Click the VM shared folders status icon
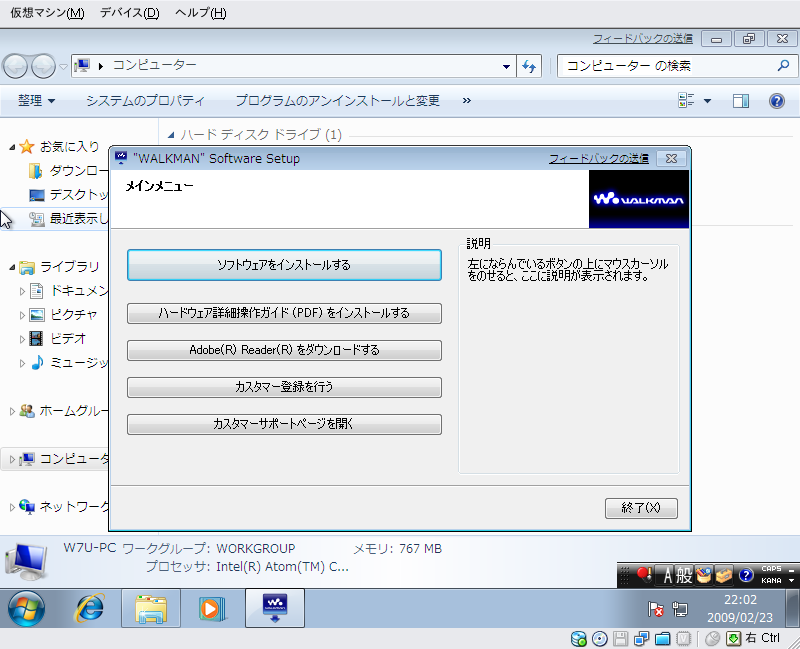Image resolution: width=800 pixels, height=649 pixels. [662, 638]
